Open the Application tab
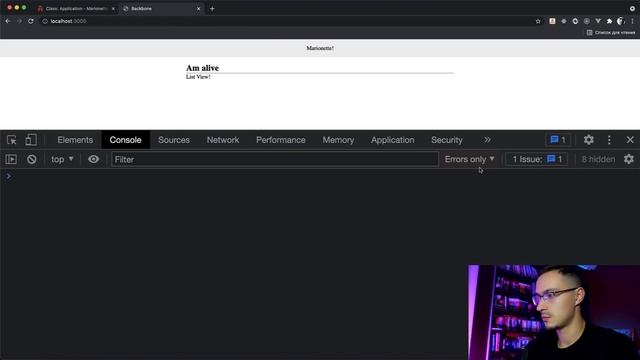 393,140
